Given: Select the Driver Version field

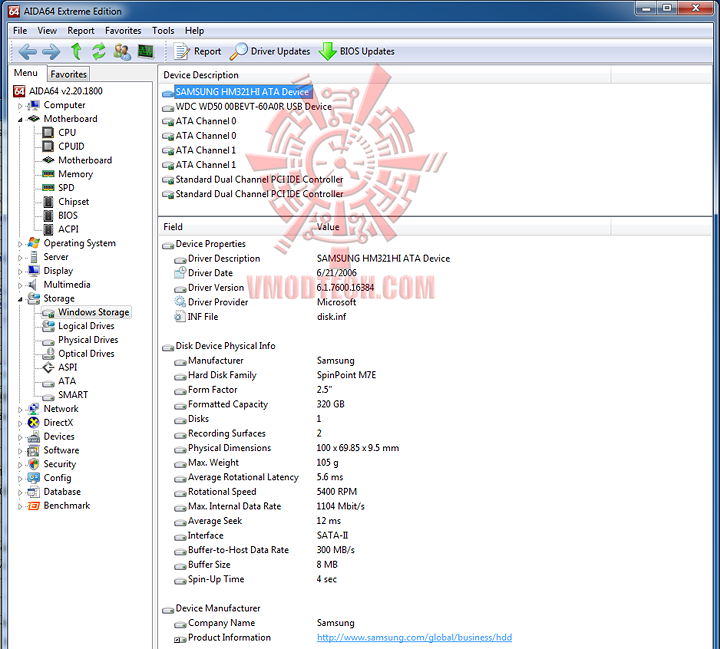Looking at the screenshot, I should pyautogui.click(x=274, y=288).
